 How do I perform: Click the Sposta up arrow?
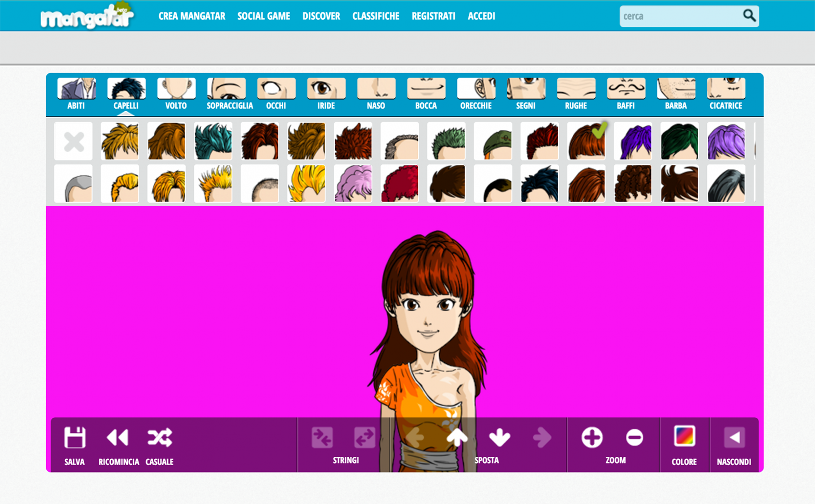tap(457, 437)
